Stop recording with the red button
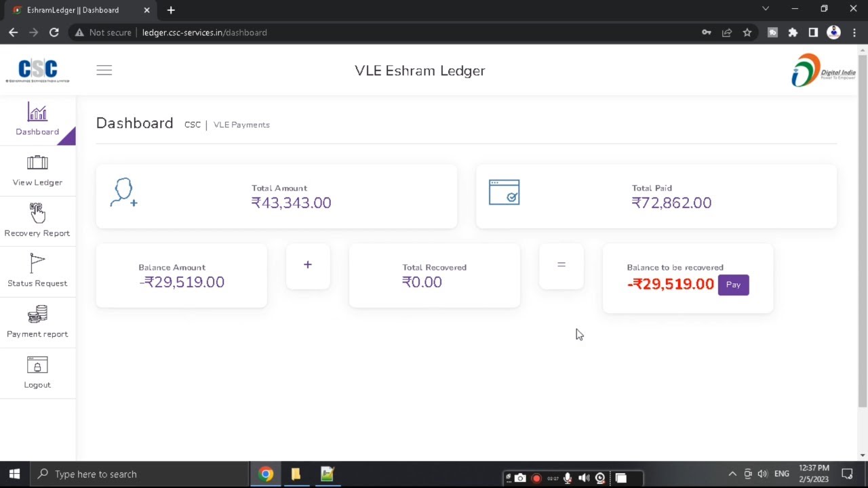The height and width of the screenshot is (488, 868). [536, 479]
